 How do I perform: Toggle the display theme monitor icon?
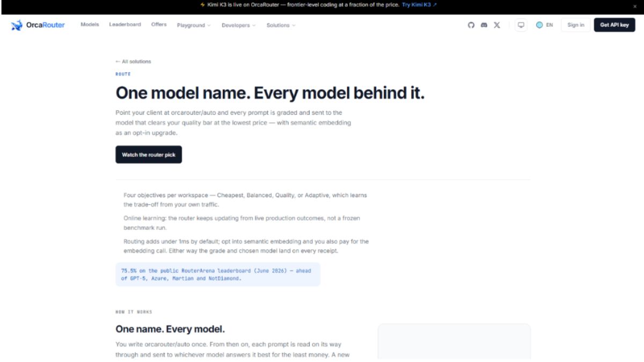(521, 25)
